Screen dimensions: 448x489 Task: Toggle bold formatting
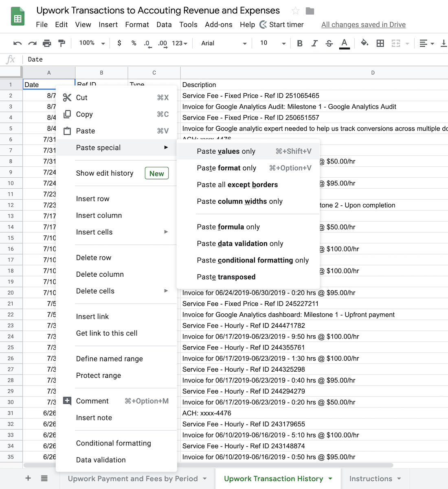(300, 43)
